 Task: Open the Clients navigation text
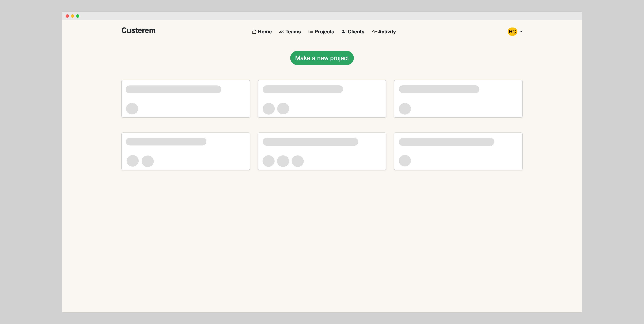(356, 32)
